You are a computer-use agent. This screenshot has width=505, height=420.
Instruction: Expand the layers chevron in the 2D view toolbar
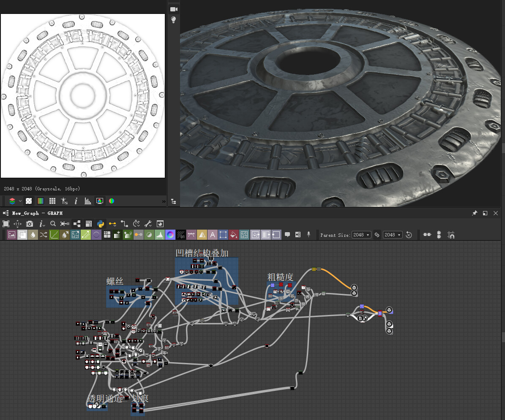(x=19, y=201)
